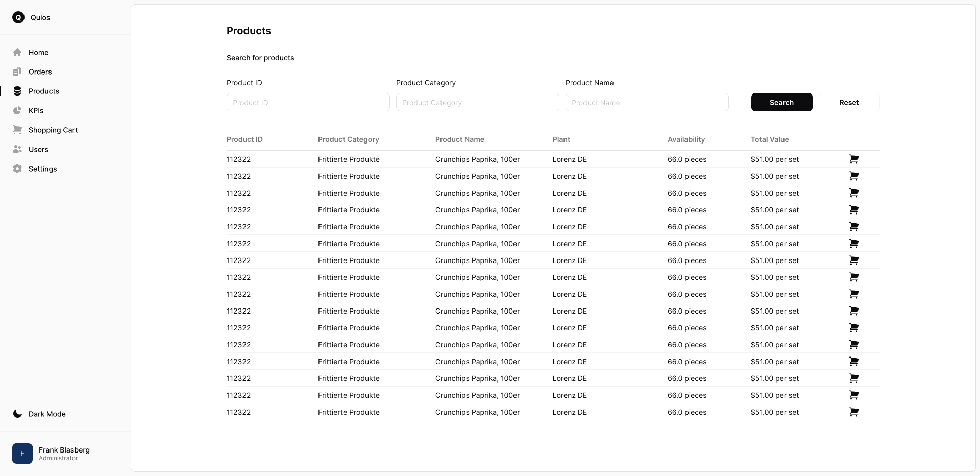Open Shopping Cart via its sidebar icon
This screenshot has height=476, width=980.
click(17, 130)
